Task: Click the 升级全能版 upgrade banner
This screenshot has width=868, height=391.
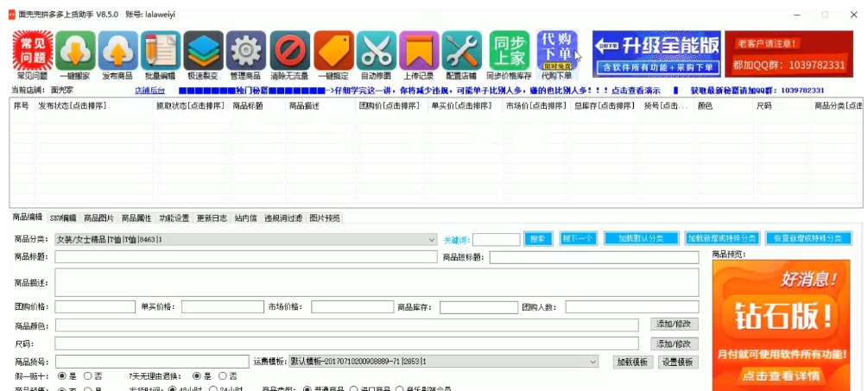Action: 656,54
